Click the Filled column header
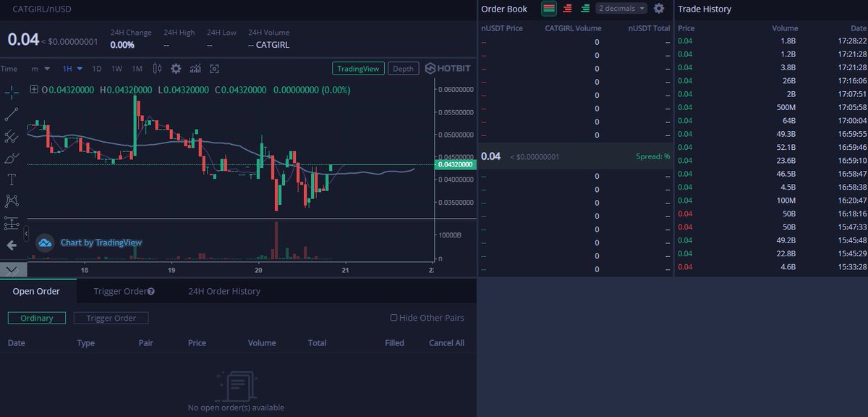The image size is (868, 417). [x=394, y=343]
